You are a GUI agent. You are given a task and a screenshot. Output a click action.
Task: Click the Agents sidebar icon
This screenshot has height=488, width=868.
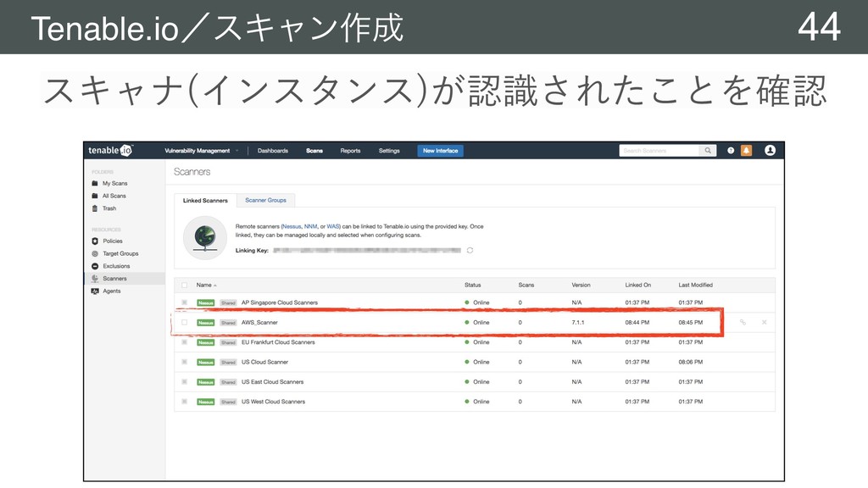pos(95,291)
